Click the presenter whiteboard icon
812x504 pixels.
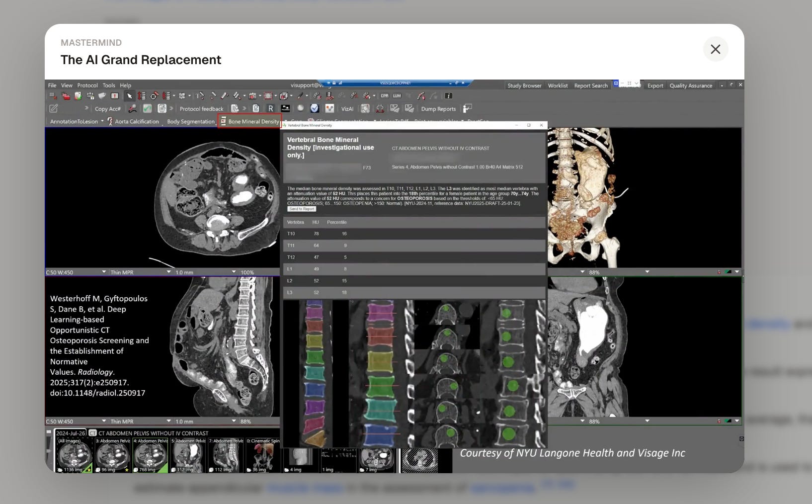pos(468,108)
